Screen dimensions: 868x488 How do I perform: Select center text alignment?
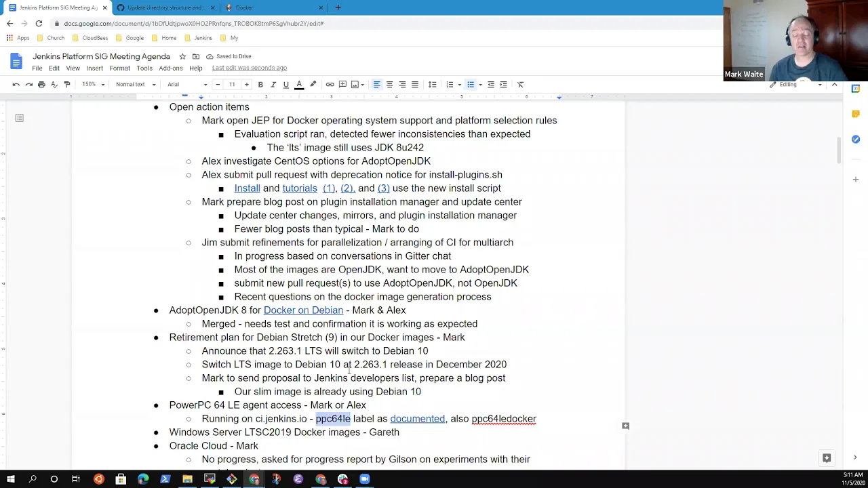[389, 85]
